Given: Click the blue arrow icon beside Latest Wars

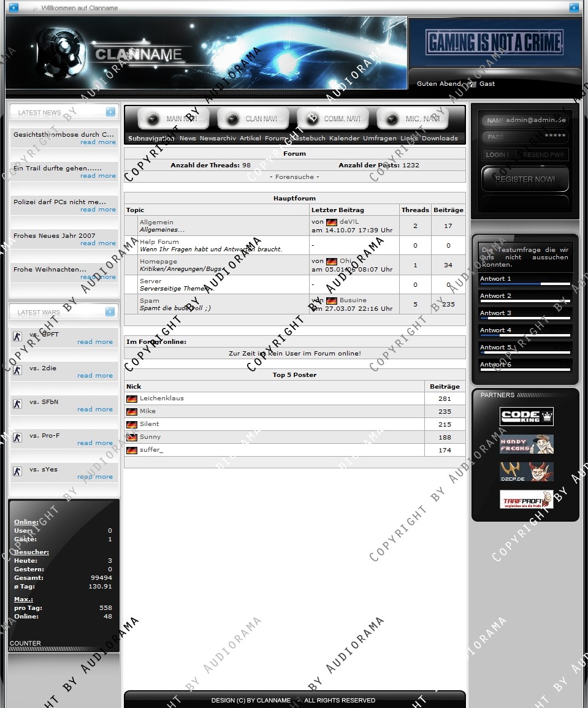Looking at the screenshot, I should coord(110,311).
